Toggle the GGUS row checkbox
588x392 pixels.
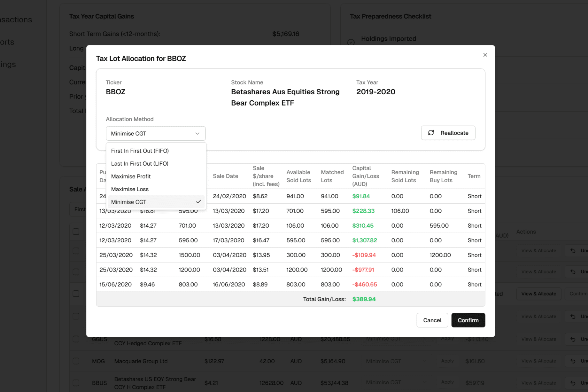(x=76, y=339)
